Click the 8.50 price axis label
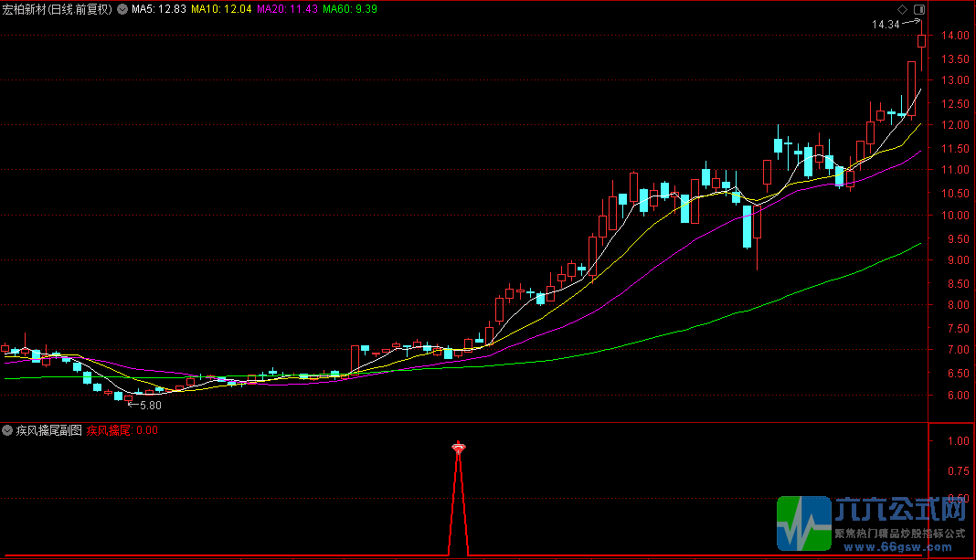Viewport: 976px width, 560px height. [x=959, y=284]
